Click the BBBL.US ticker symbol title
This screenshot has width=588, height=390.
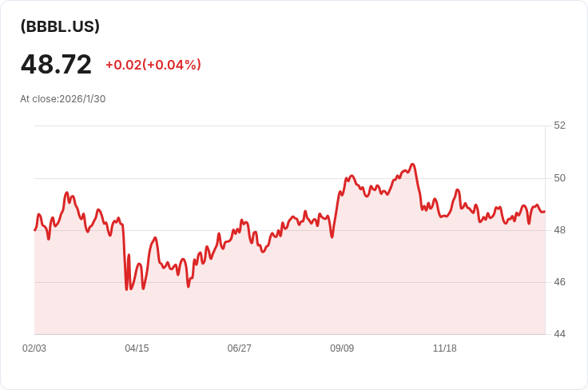(60, 26)
